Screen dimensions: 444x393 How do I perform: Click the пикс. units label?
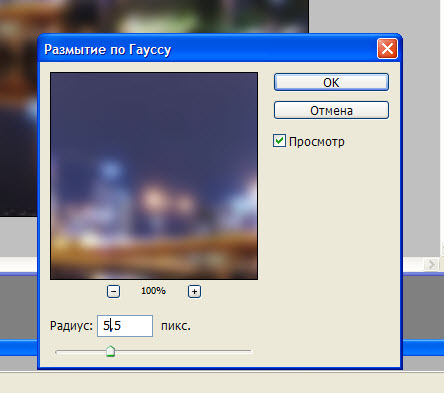click(x=176, y=326)
